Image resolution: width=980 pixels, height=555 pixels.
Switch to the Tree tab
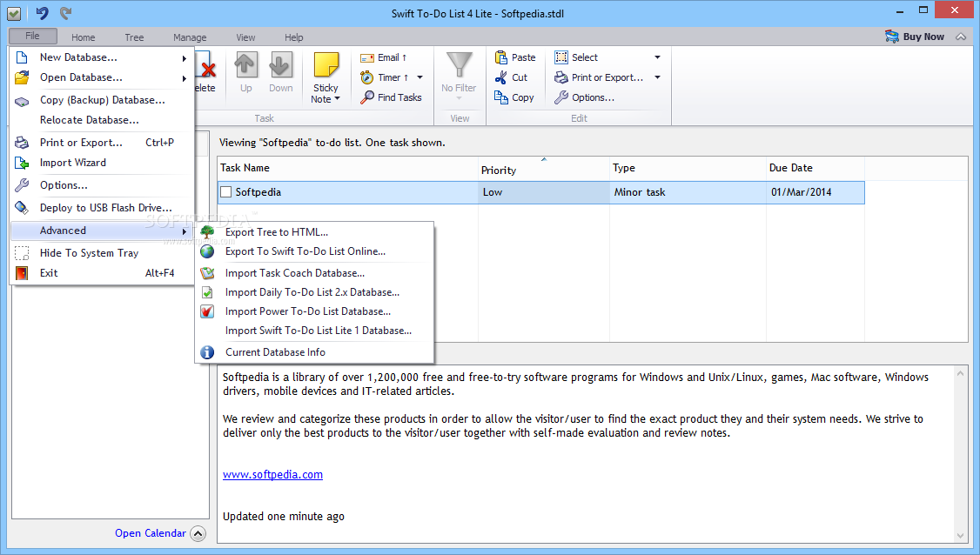pos(134,37)
